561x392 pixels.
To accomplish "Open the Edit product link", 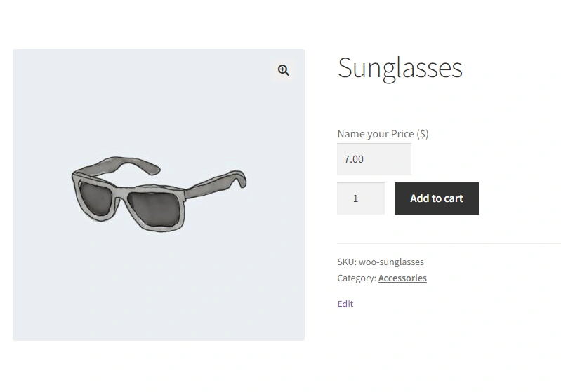I will point(345,304).
